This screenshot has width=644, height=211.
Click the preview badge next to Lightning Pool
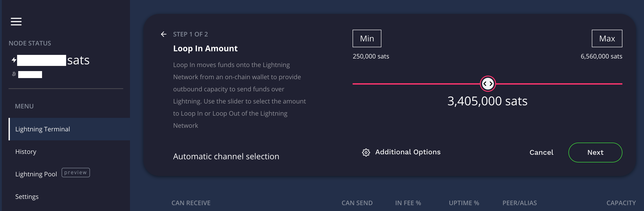point(76,173)
